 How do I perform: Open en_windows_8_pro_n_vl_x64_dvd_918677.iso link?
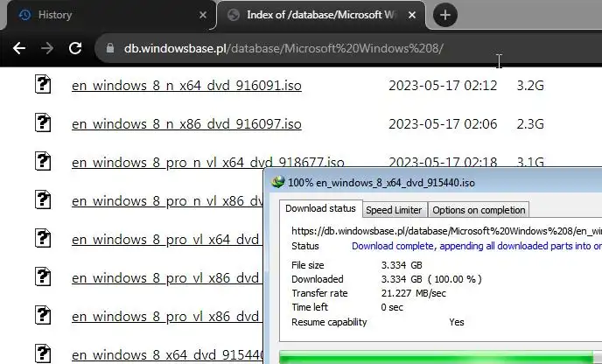point(207,162)
